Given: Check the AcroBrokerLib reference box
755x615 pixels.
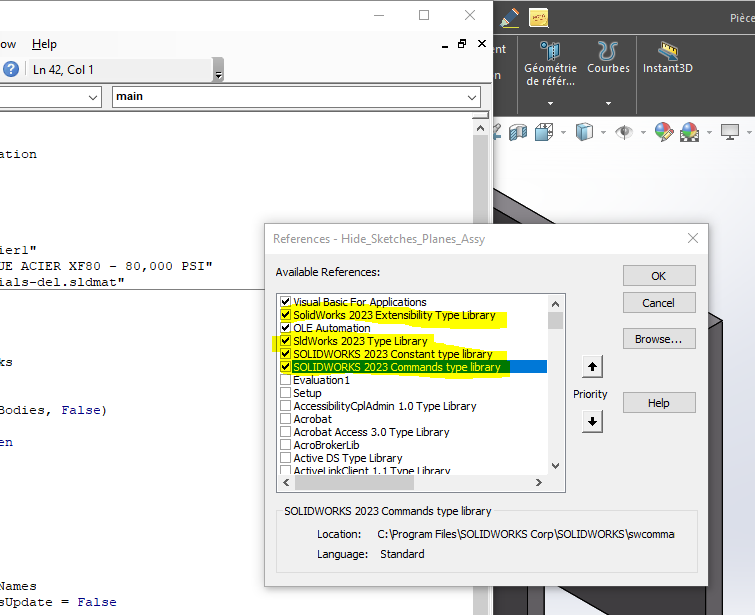Looking at the screenshot, I should click(x=286, y=445).
